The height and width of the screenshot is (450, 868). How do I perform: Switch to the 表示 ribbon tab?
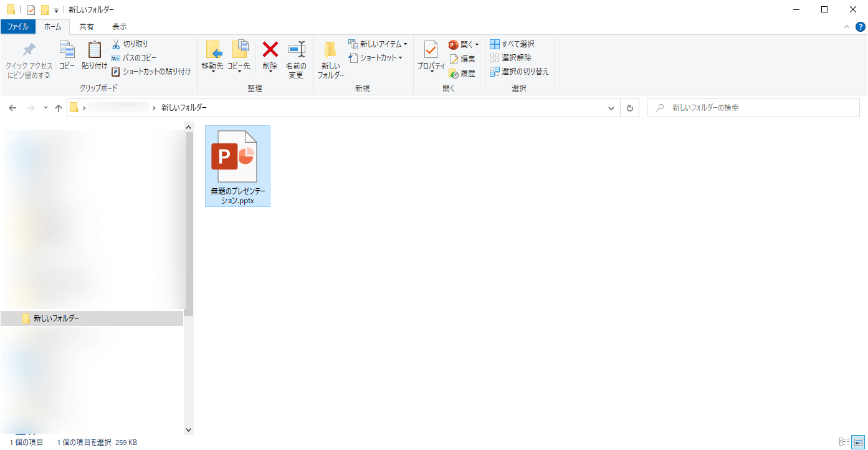120,27
